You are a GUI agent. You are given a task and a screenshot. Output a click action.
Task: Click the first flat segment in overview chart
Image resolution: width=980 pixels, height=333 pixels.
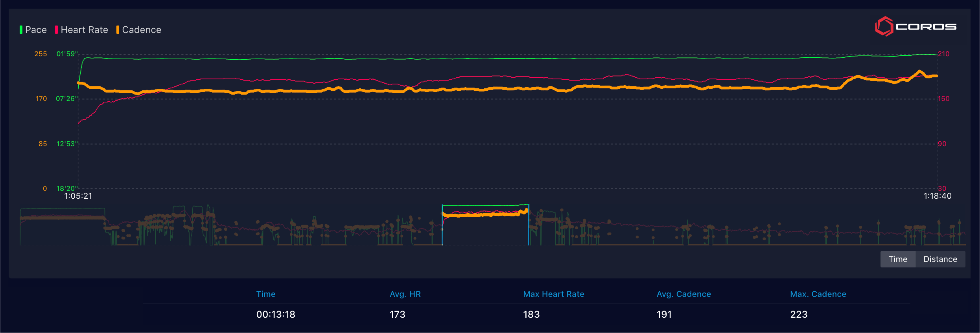(62, 217)
